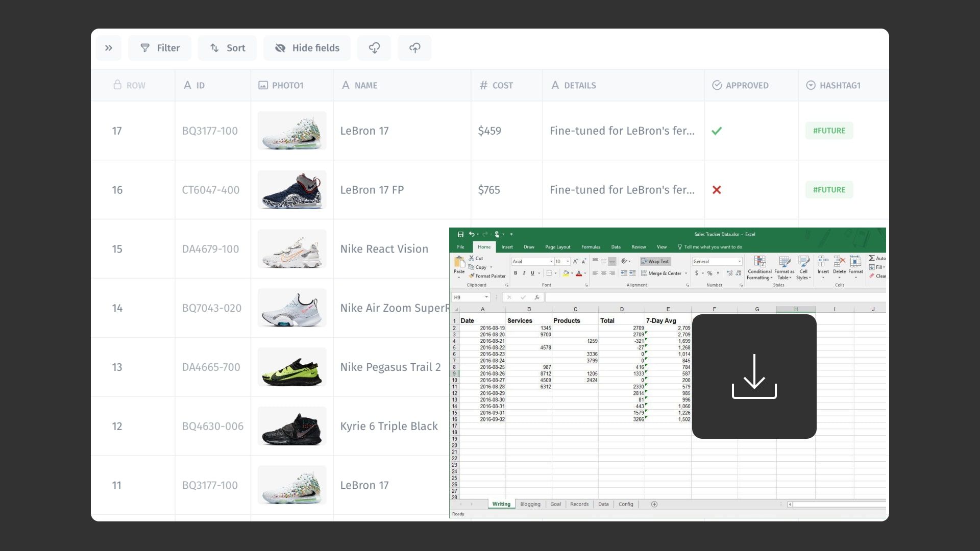Toggle approved status checkmark for LeBron 17

[717, 131]
